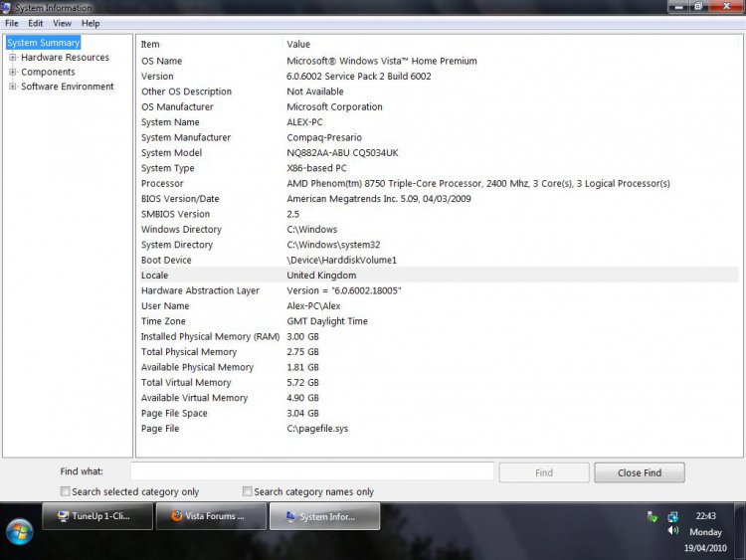Viewport: 746px width, 560px height.
Task: Switch to Vista Forums taskbar button
Action: point(211,516)
